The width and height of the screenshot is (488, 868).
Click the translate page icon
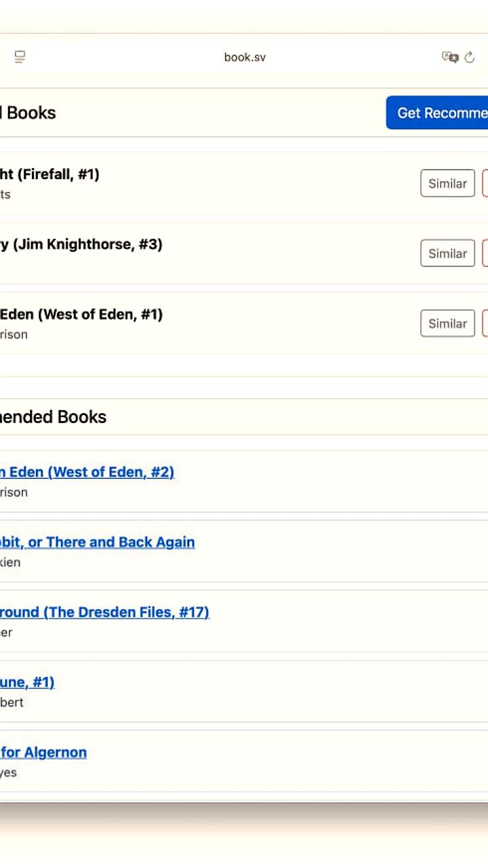pos(450,57)
